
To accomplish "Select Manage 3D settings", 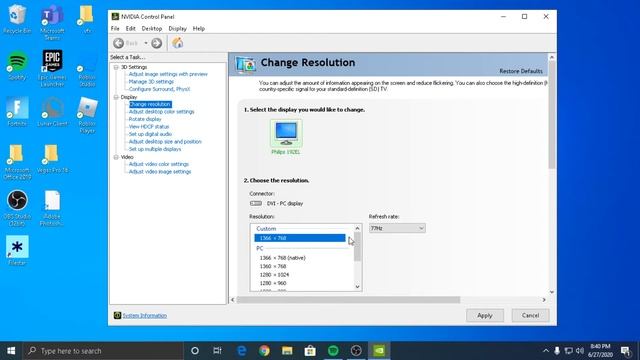I will pos(151,82).
